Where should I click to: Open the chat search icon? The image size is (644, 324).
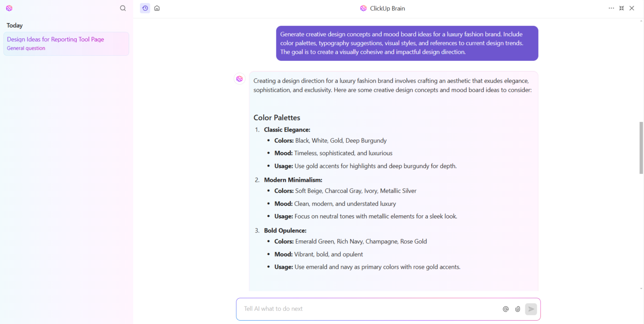123,8
